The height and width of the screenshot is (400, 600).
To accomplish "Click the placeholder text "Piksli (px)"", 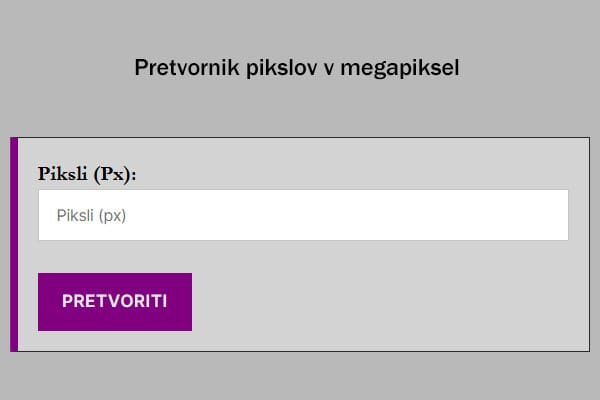I will pos(93,215).
